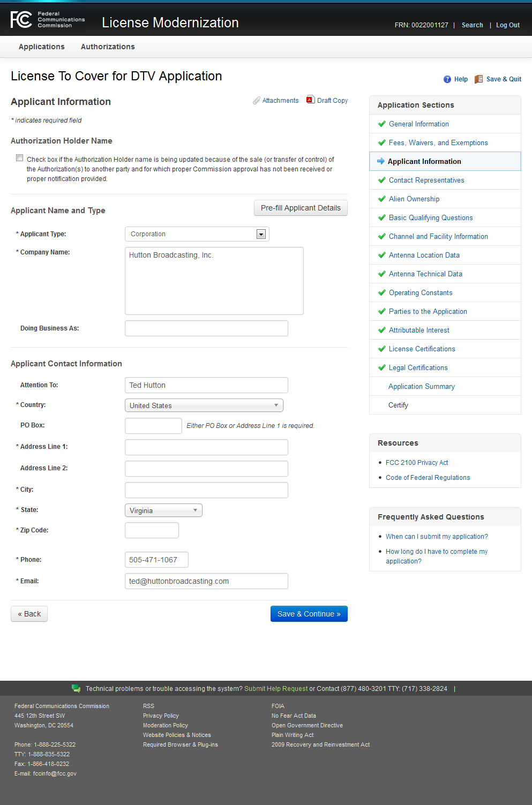This screenshot has height=805, width=532.
Task: Click the Draft Copy PDF icon
Action: coord(310,100)
